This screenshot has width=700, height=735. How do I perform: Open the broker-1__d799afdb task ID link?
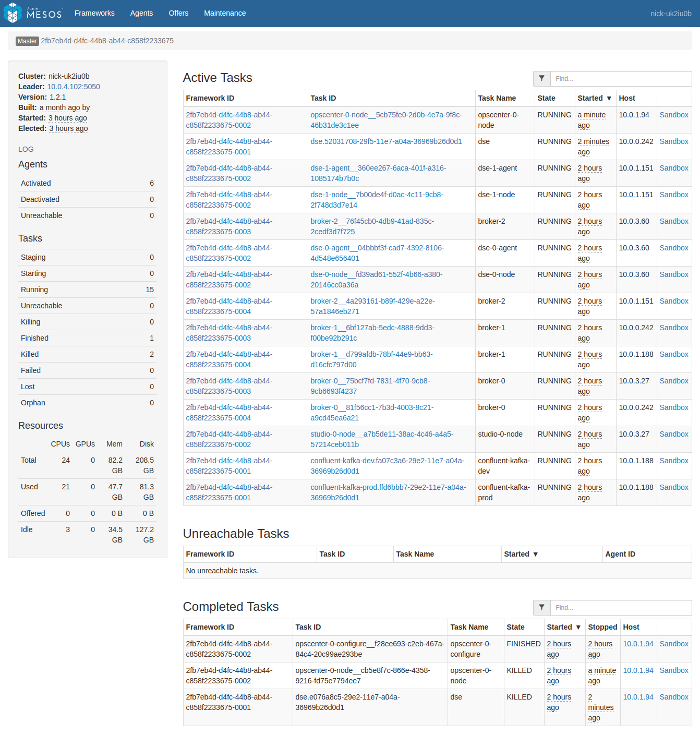(x=372, y=359)
